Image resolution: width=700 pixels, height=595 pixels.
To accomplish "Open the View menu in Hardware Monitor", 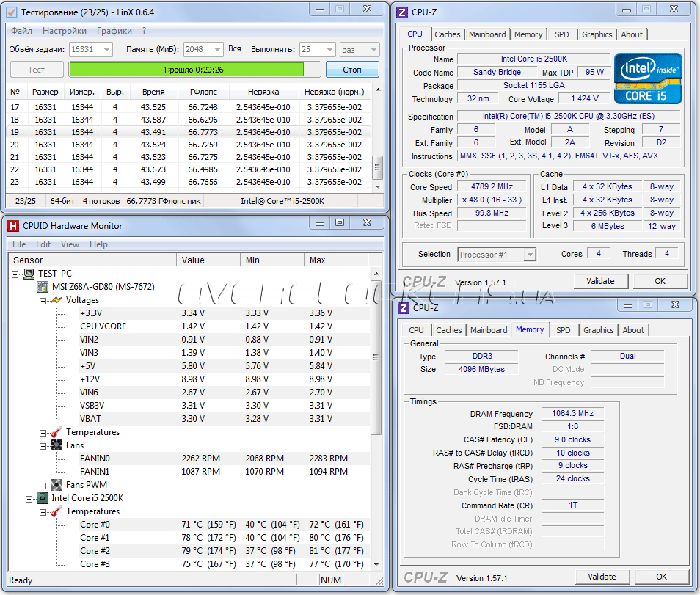I will (70, 244).
